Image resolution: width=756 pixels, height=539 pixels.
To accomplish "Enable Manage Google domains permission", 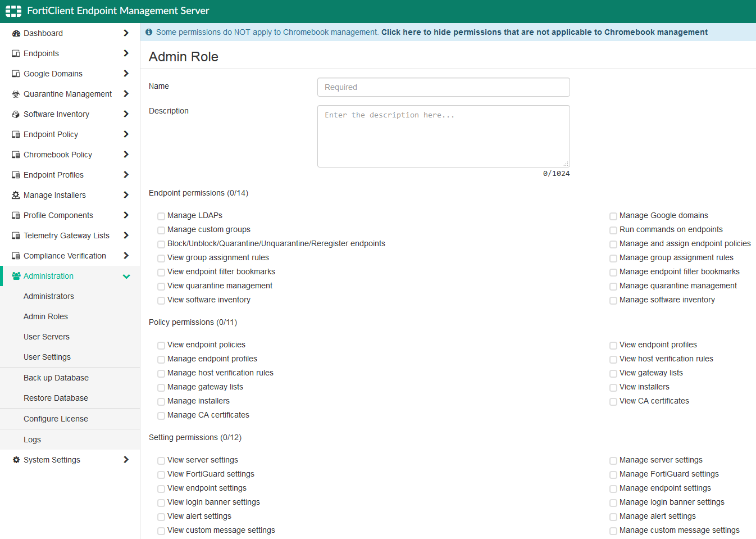I will click(x=613, y=216).
